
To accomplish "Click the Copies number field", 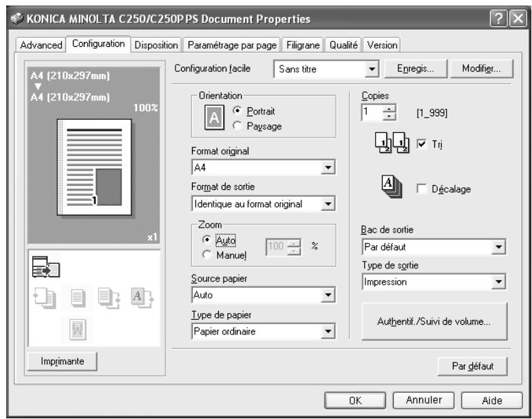I will click(372, 112).
